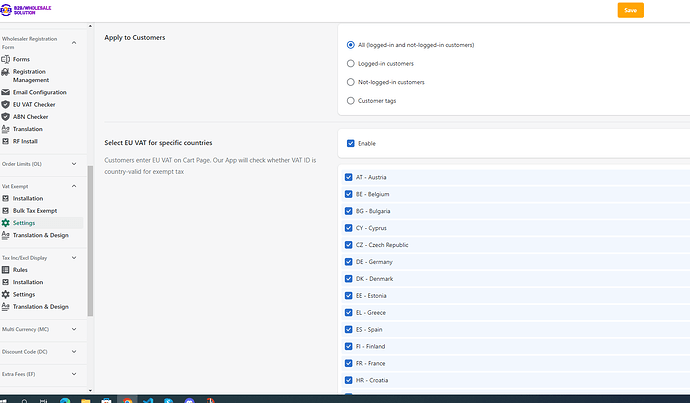
Task: Select the Logged-in customers option
Action: (351, 63)
